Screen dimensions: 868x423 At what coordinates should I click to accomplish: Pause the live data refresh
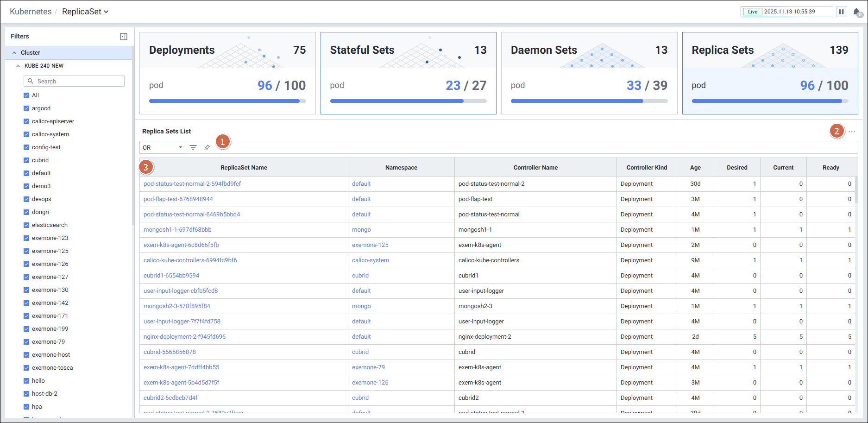tap(841, 12)
